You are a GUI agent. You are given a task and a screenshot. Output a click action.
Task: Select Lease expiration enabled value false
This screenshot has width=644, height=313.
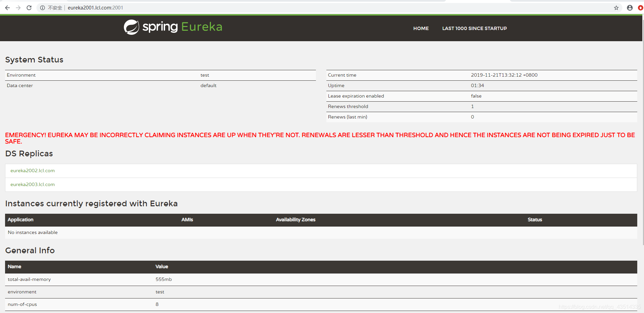(476, 96)
